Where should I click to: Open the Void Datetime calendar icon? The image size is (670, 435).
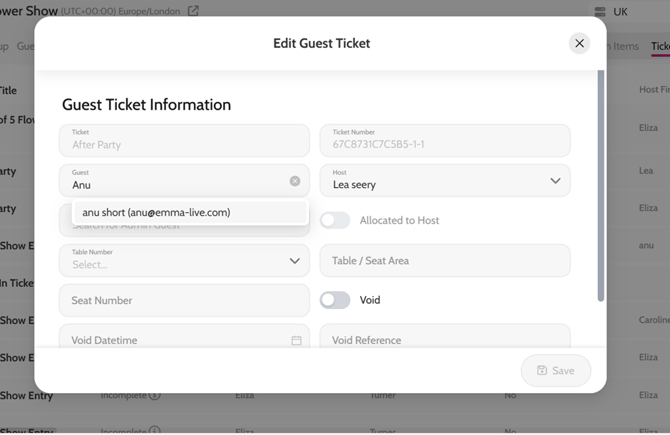(296, 340)
